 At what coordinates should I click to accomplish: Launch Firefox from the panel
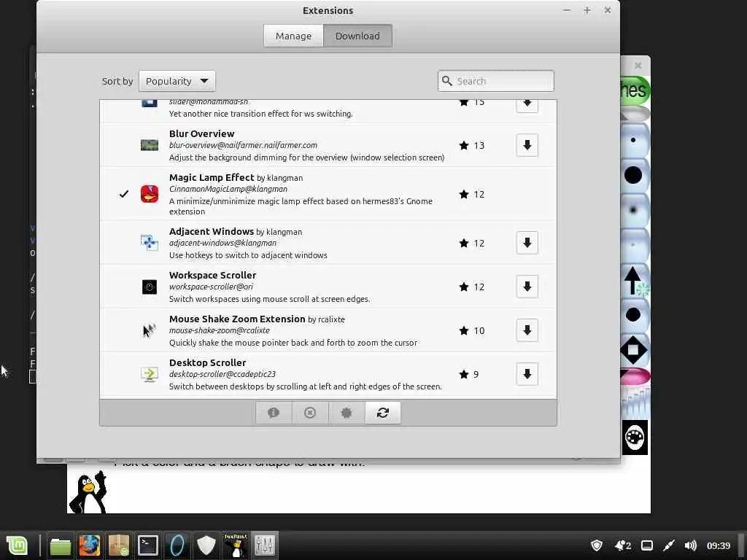[x=90, y=545]
